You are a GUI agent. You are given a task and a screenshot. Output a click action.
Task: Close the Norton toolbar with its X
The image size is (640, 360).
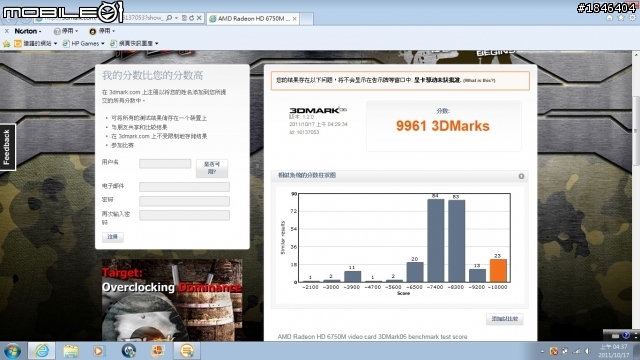7,31
